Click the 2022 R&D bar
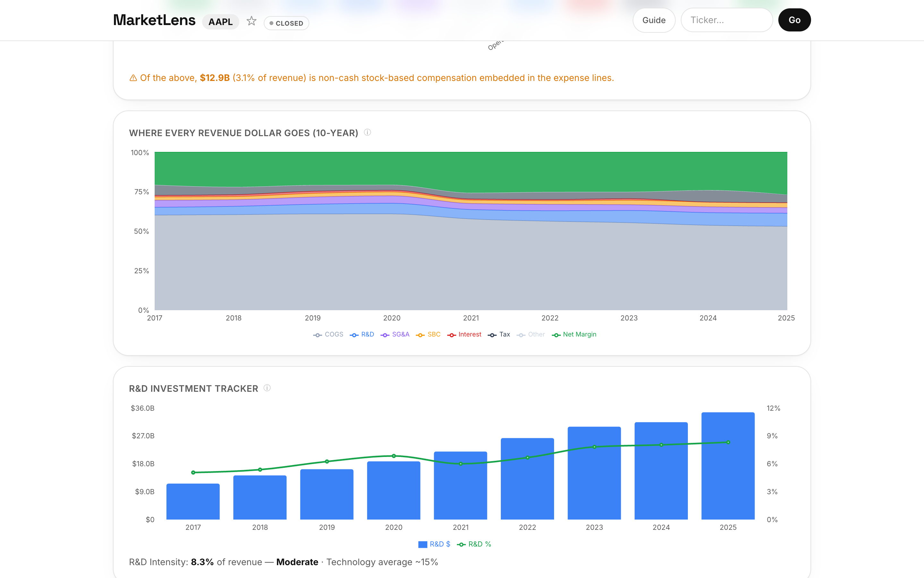The height and width of the screenshot is (578, 924). 527,478
